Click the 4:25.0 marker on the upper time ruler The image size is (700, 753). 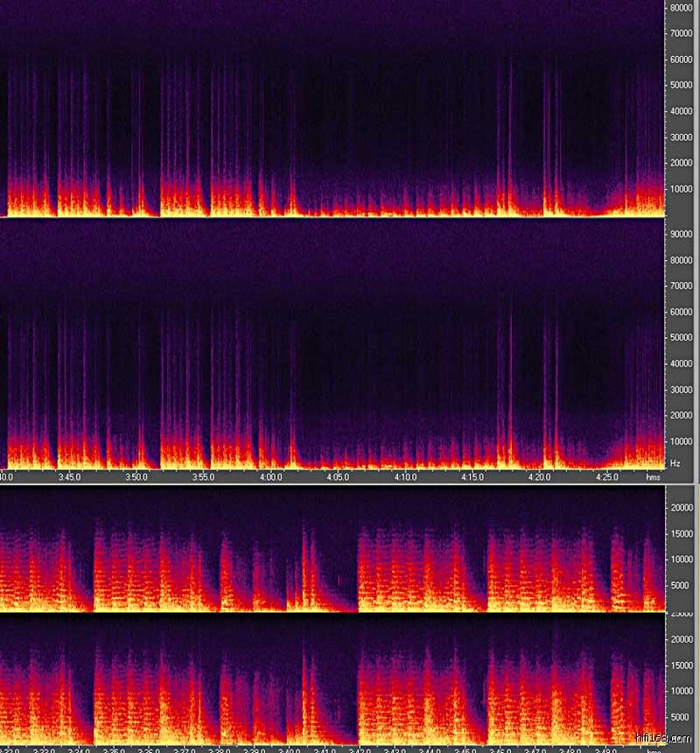606,477
